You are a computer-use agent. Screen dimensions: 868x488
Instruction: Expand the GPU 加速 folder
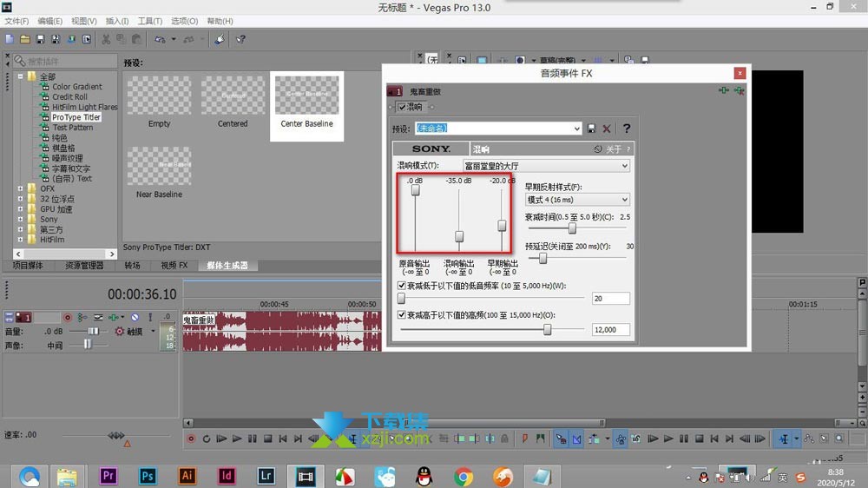(x=21, y=209)
